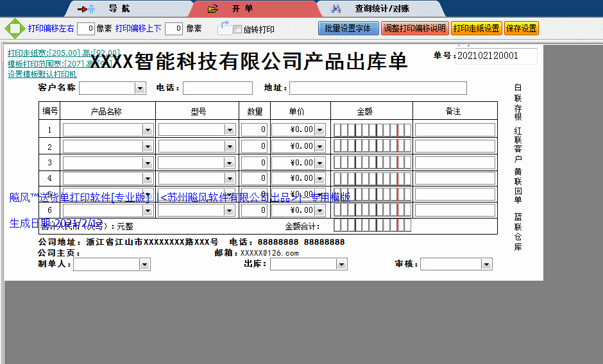Click the 调整打印偏移说明 button

pos(415,28)
